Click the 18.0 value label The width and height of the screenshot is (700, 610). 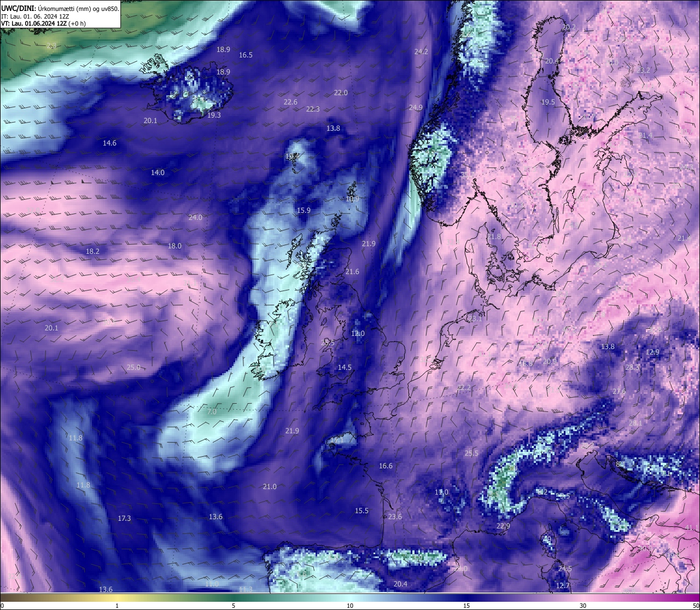tap(174, 246)
